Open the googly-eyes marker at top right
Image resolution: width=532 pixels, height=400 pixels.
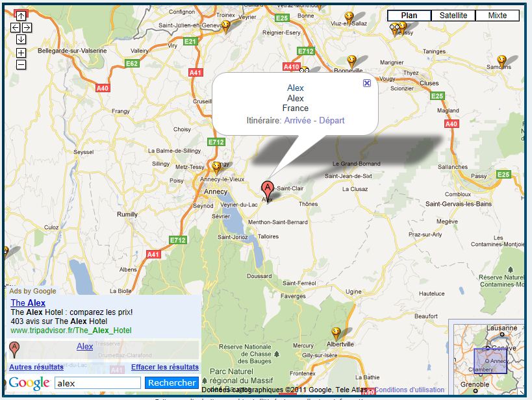[394, 28]
